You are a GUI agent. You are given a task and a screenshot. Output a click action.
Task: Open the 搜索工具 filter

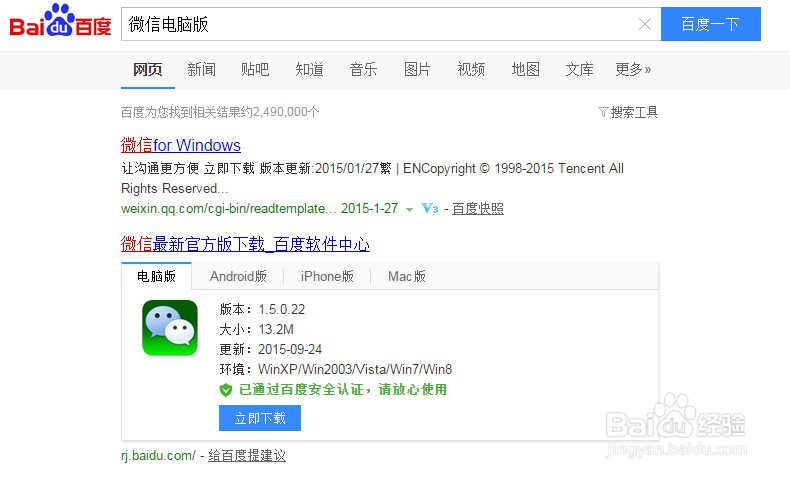(x=628, y=112)
